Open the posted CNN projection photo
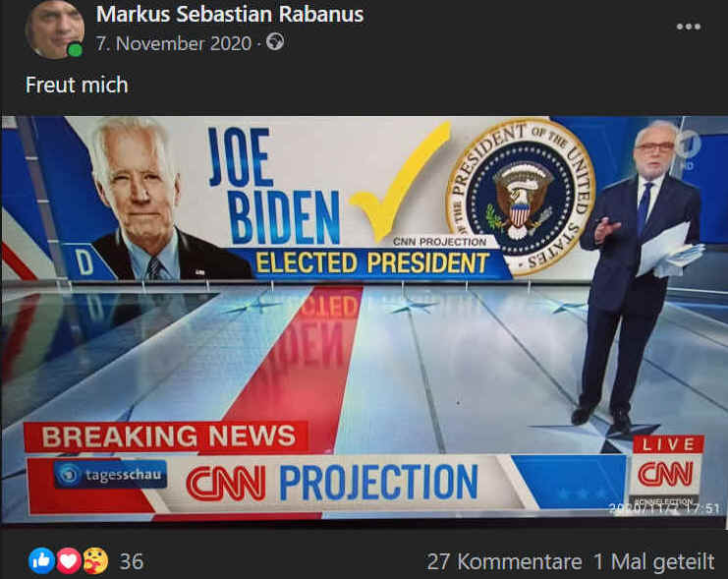The height and width of the screenshot is (579, 728). (x=364, y=319)
